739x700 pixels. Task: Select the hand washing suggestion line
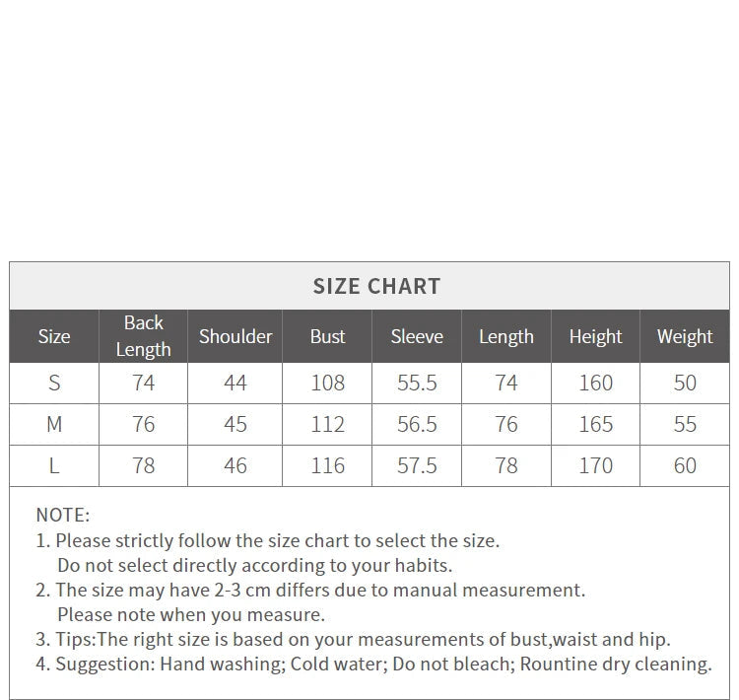(373, 665)
